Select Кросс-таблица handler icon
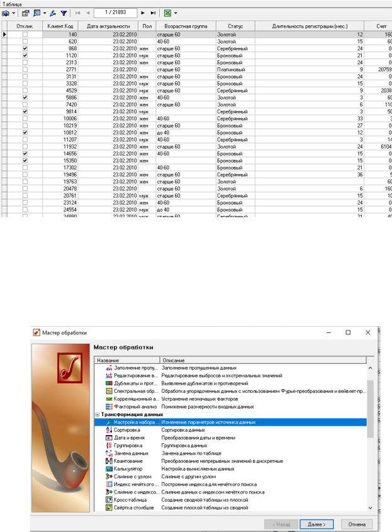 click(109, 500)
